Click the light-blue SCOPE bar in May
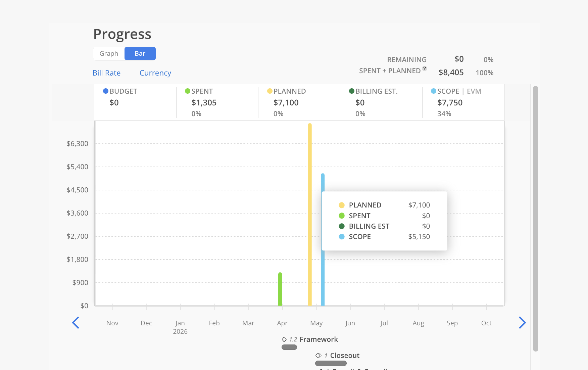 323,240
